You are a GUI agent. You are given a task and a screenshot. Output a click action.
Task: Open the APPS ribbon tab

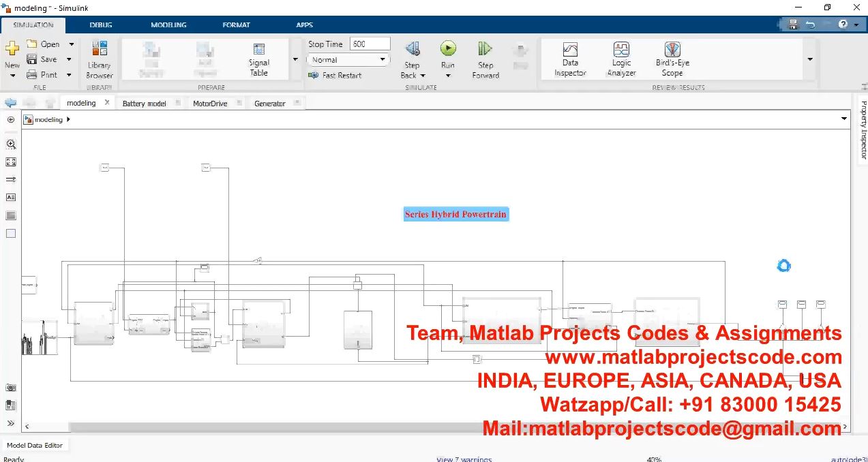click(x=304, y=25)
